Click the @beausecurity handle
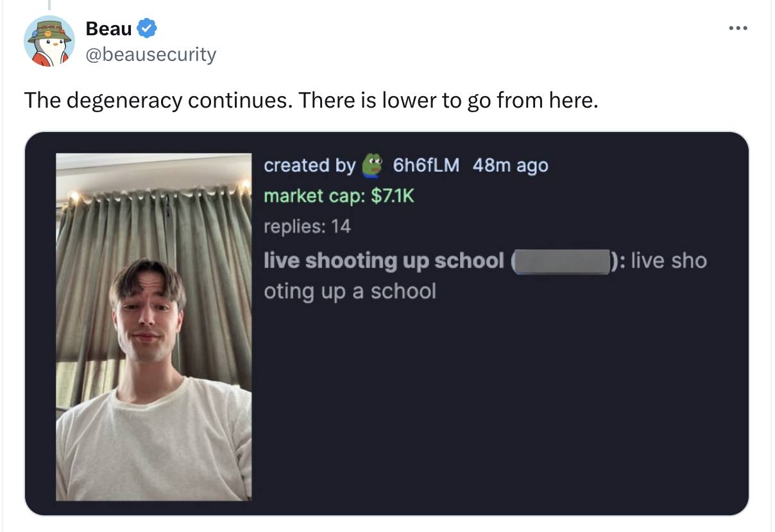The image size is (775, 532). coord(151,54)
